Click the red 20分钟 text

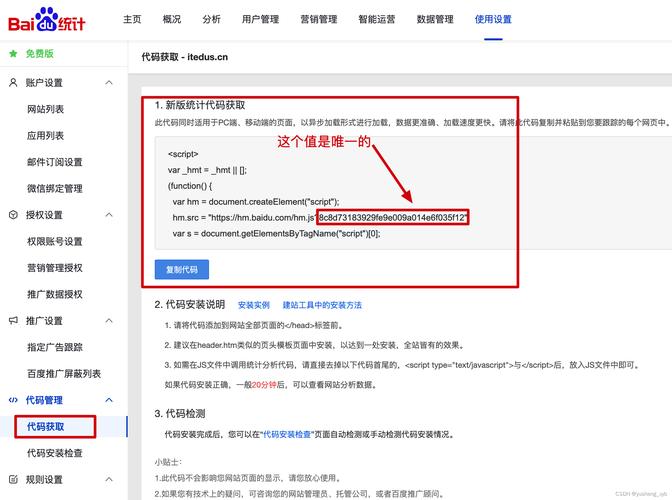[264, 385]
